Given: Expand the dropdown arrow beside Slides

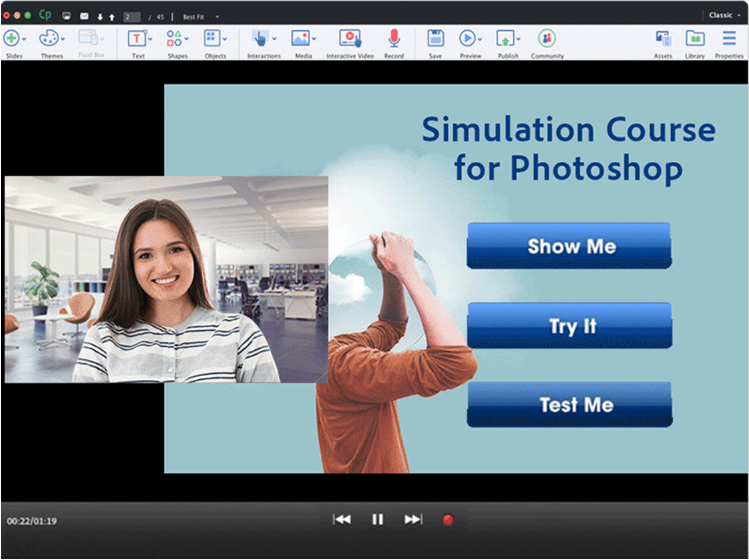Looking at the screenshot, I should coord(24,39).
